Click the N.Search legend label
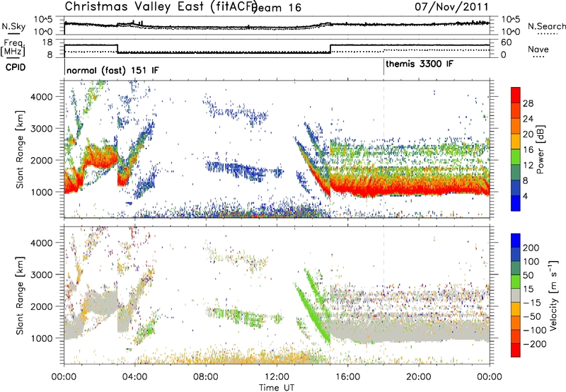The width and height of the screenshot is (566, 392). tap(546, 26)
